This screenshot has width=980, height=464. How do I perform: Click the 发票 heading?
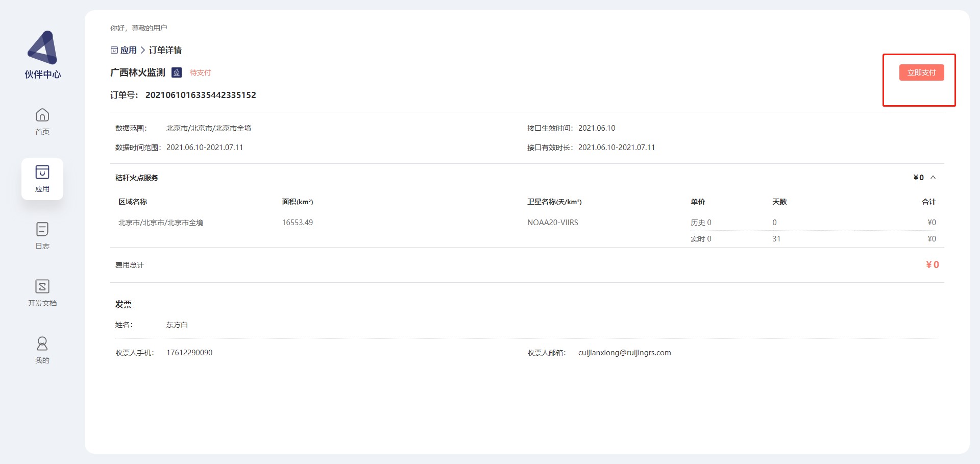[x=124, y=304]
